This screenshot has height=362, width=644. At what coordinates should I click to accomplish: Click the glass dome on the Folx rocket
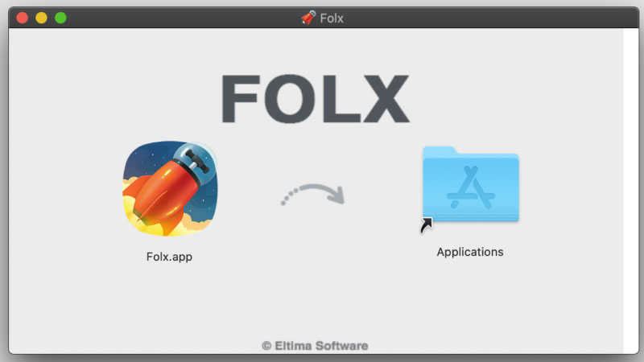point(195,159)
